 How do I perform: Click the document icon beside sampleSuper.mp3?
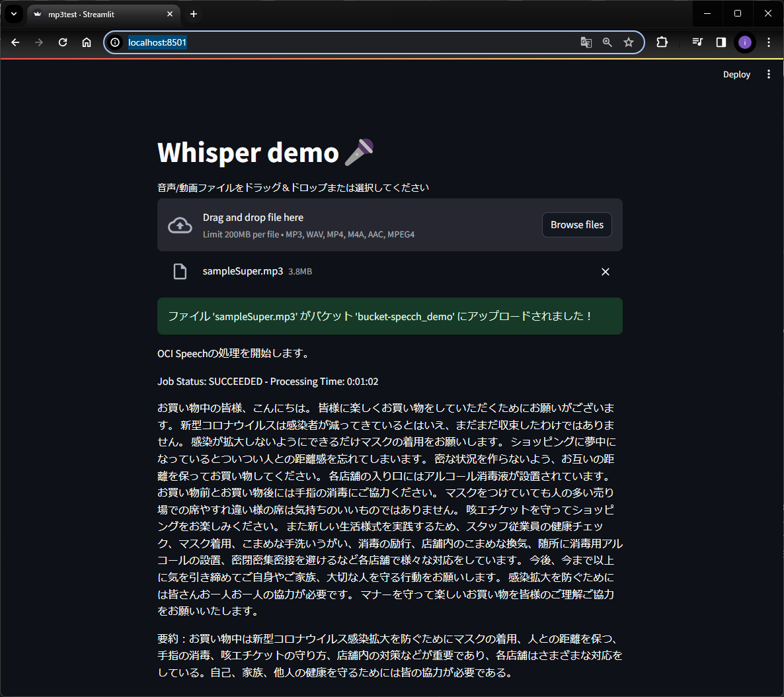coord(180,271)
